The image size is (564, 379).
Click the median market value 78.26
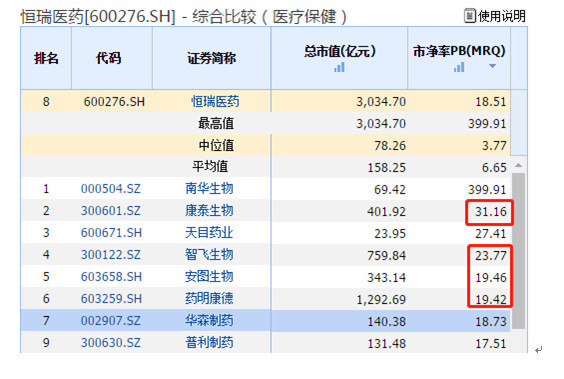tap(390, 146)
